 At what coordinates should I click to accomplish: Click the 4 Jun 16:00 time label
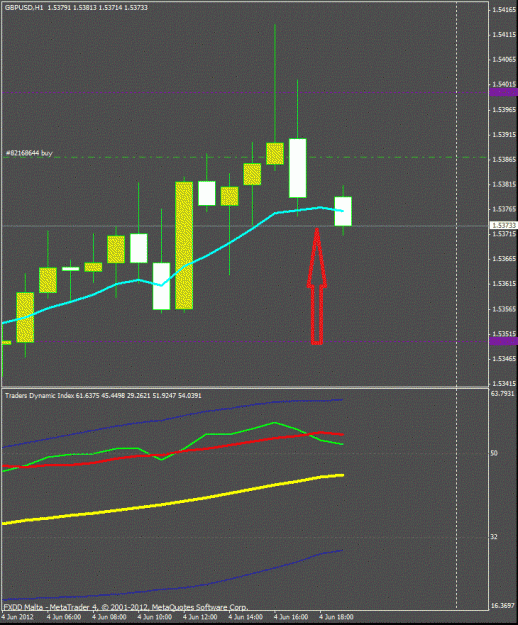291,617
